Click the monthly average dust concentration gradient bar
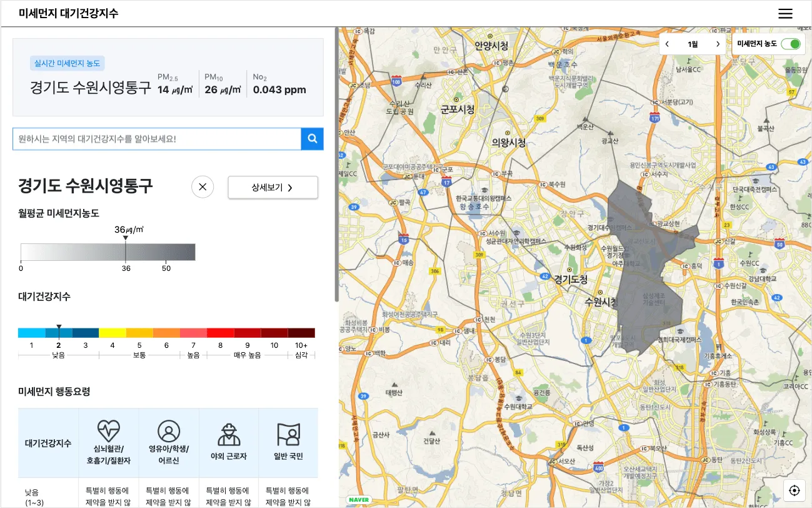Screen dimensions: 812x508 (108, 252)
